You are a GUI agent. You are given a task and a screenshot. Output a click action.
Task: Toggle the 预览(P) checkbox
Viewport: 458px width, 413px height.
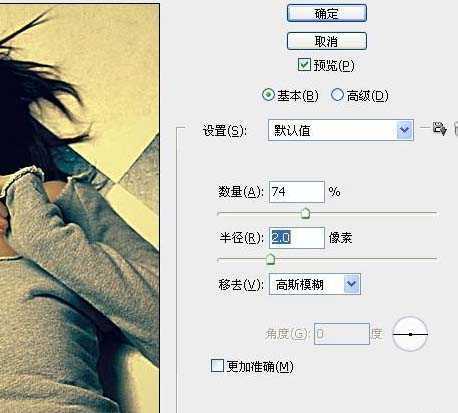click(304, 65)
